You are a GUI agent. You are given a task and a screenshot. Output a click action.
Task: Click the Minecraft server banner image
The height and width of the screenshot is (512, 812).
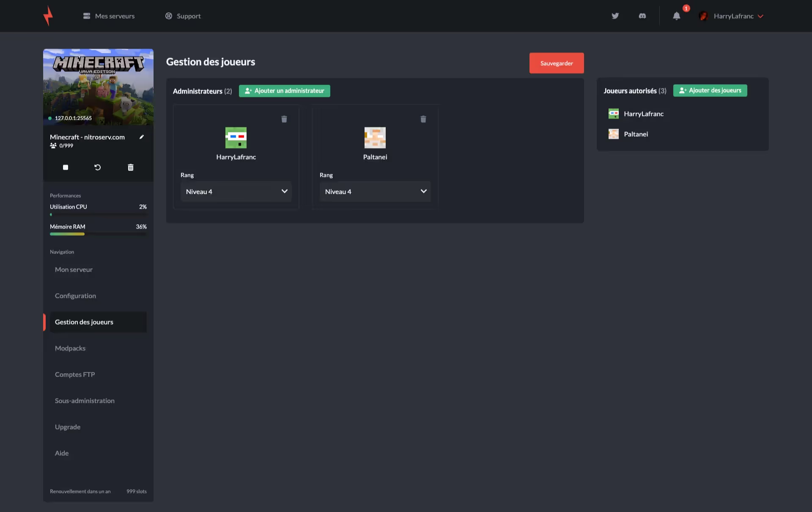point(98,87)
